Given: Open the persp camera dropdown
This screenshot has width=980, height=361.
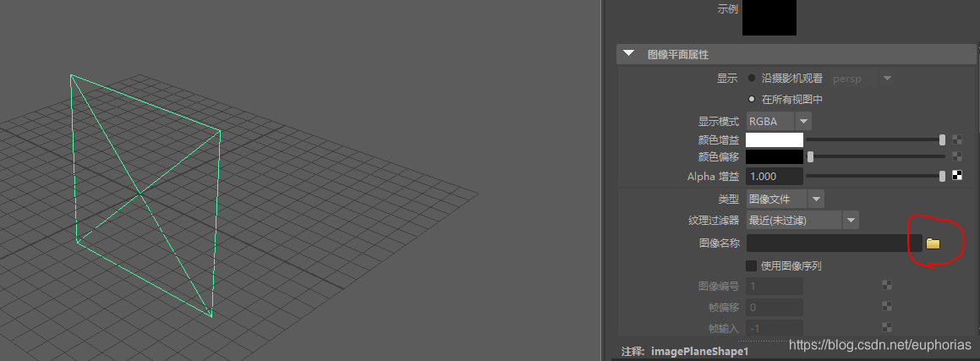Looking at the screenshot, I should [x=887, y=79].
